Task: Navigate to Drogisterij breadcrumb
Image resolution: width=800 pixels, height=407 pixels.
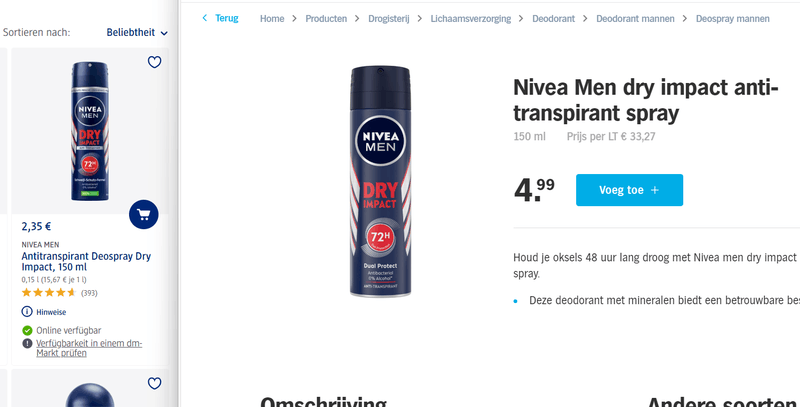Action: click(x=389, y=19)
